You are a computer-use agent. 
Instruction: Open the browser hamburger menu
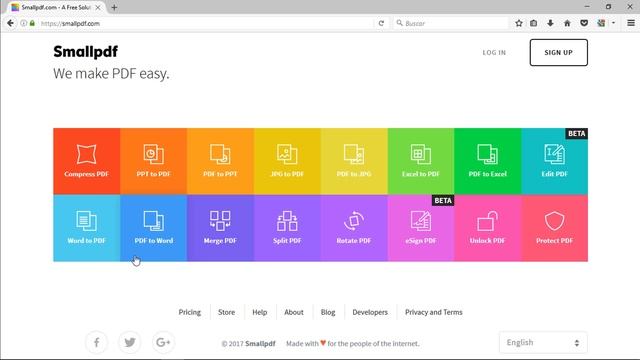(x=631, y=23)
